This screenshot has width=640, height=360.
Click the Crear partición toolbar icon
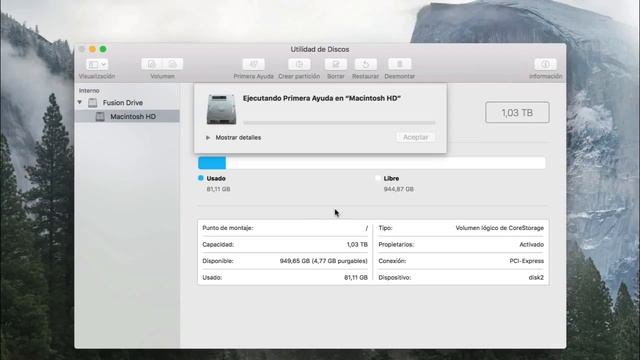pos(299,64)
